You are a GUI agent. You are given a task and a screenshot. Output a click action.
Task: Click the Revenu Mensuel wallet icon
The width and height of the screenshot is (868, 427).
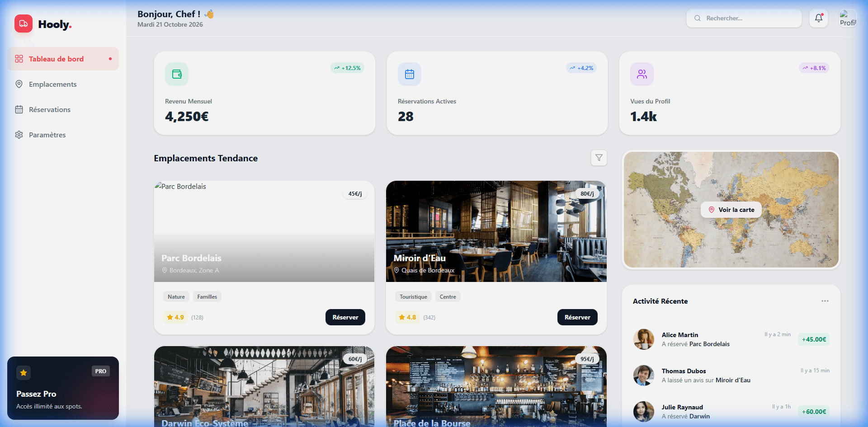177,74
